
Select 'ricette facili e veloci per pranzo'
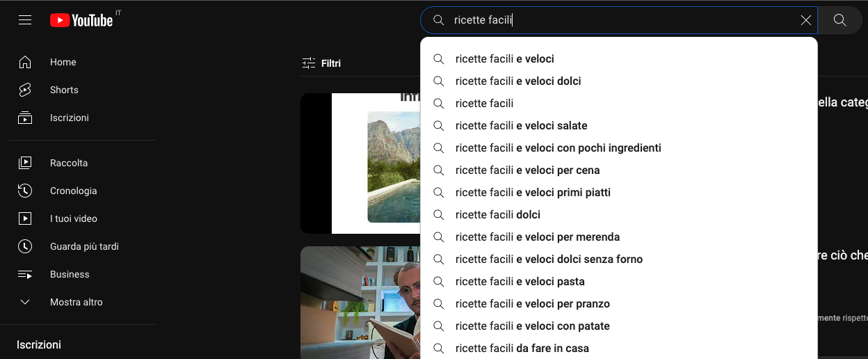(x=619, y=304)
